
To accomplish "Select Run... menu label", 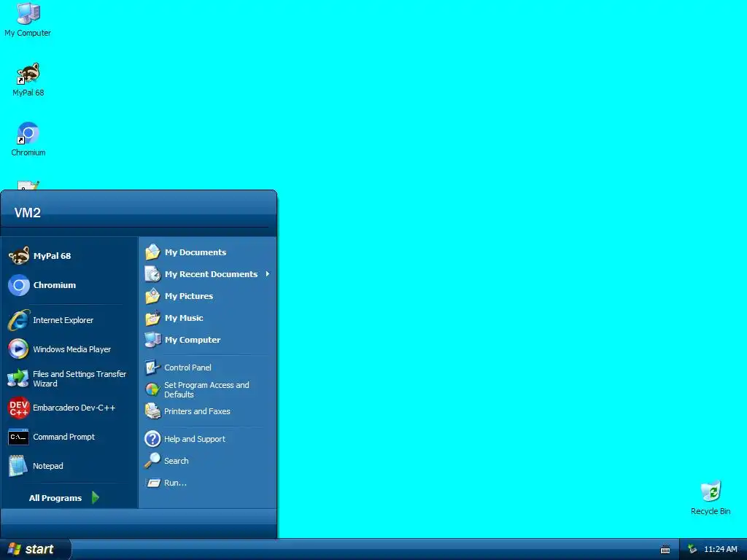I will (x=175, y=483).
